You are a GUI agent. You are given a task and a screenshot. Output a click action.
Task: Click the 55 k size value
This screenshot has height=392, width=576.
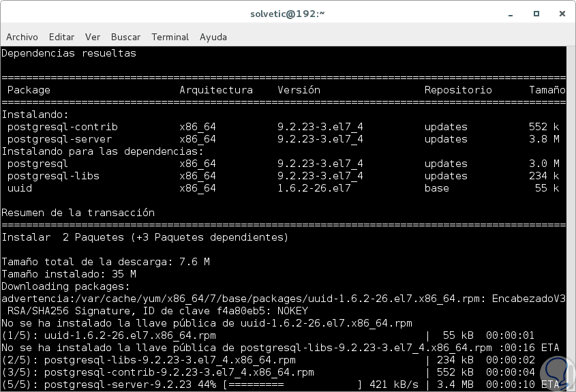click(547, 188)
